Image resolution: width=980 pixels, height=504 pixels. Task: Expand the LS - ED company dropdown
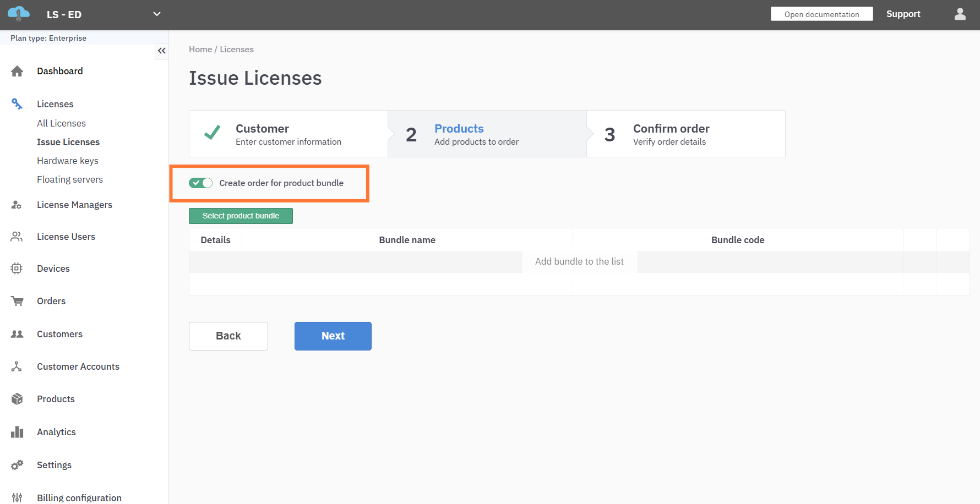[x=156, y=14]
